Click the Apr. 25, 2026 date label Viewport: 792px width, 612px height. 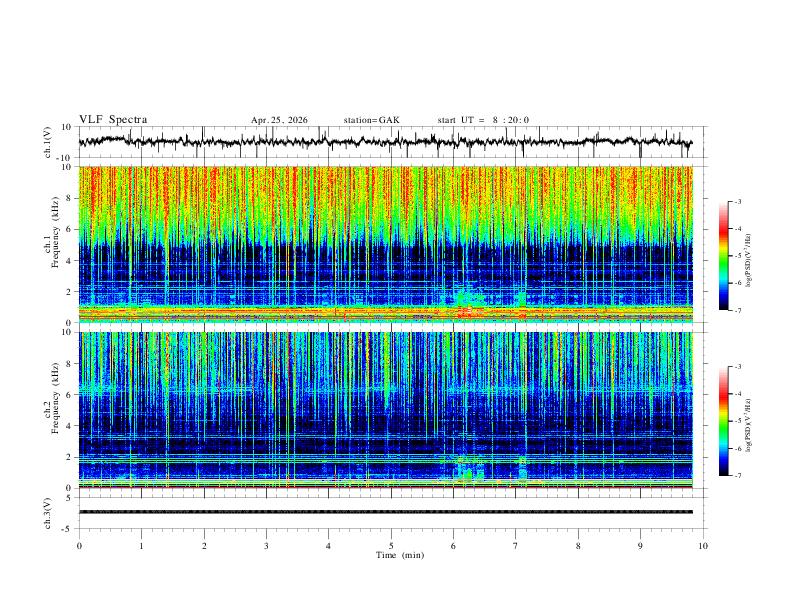pyautogui.click(x=279, y=120)
